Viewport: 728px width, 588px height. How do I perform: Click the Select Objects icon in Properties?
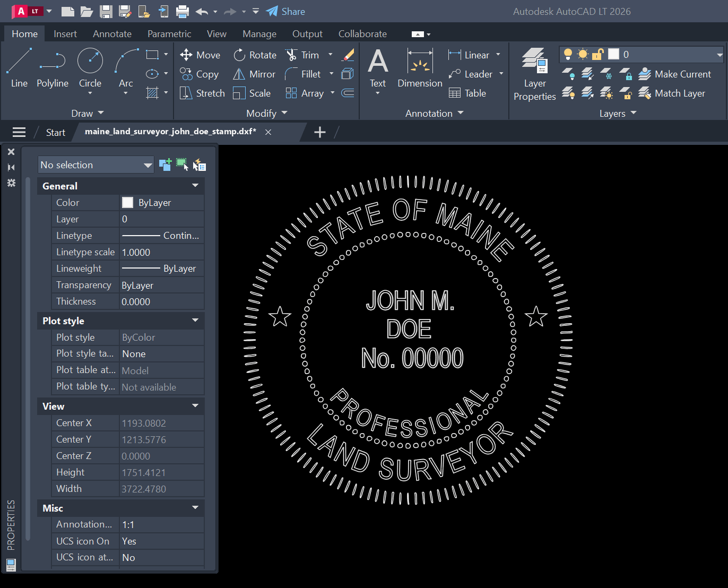coord(182,165)
